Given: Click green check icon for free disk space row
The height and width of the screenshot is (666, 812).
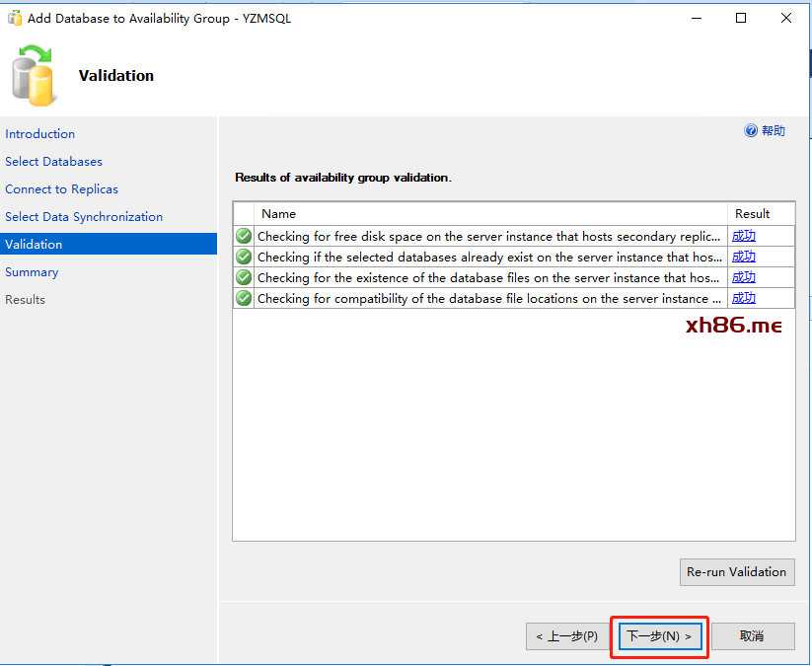Looking at the screenshot, I should point(244,236).
